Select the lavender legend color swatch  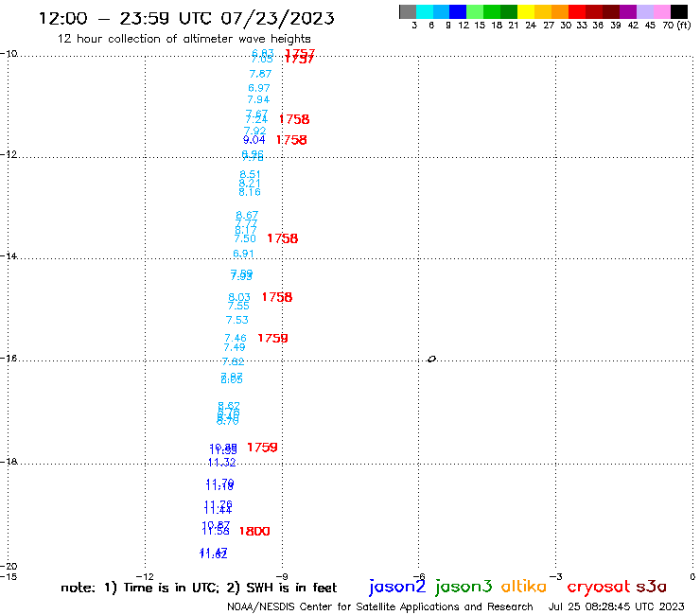644,11
